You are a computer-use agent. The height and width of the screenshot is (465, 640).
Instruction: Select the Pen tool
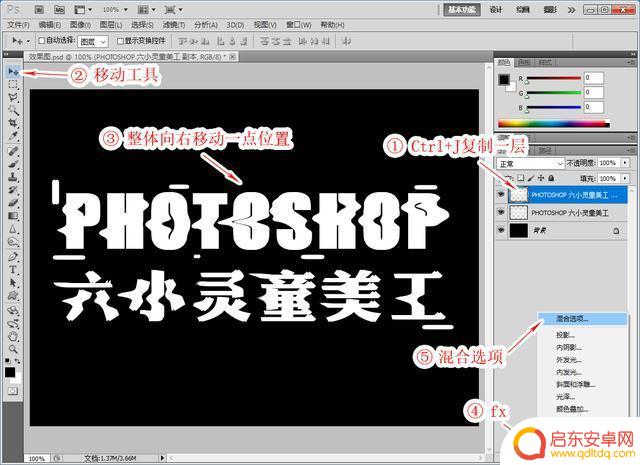click(x=13, y=257)
